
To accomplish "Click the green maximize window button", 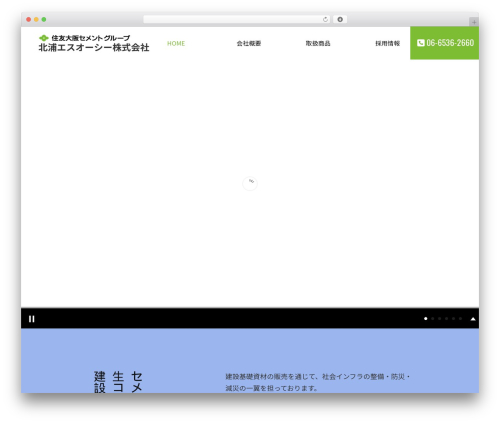I will pos(44,19).
